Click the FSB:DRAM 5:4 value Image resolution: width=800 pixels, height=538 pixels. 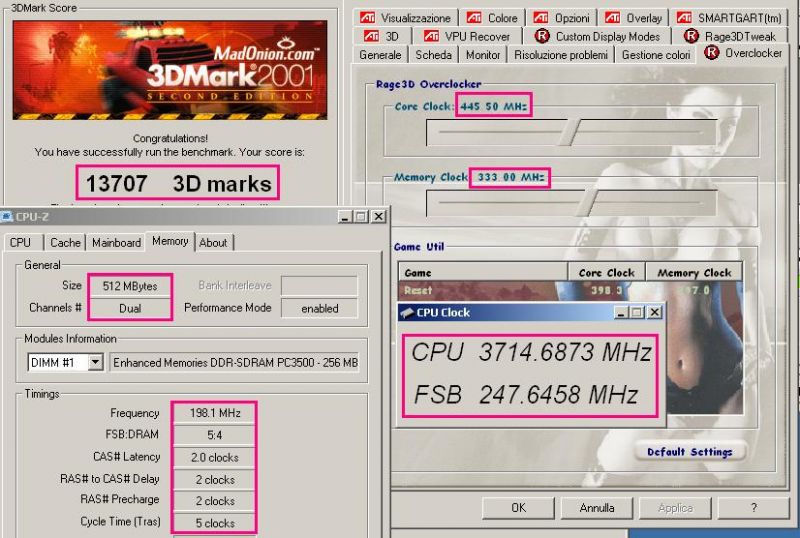click(x=215, y=435)
